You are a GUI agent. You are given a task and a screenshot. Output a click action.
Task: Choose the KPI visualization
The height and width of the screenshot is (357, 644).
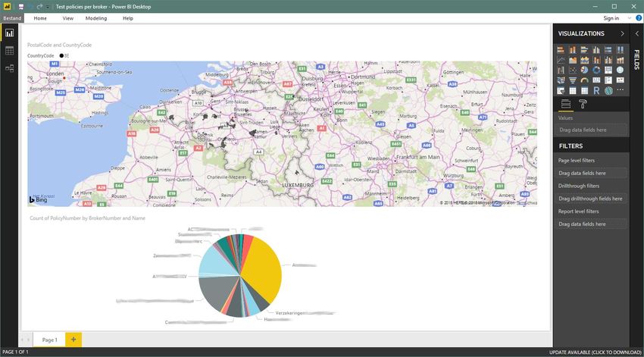tap(621, 80)
